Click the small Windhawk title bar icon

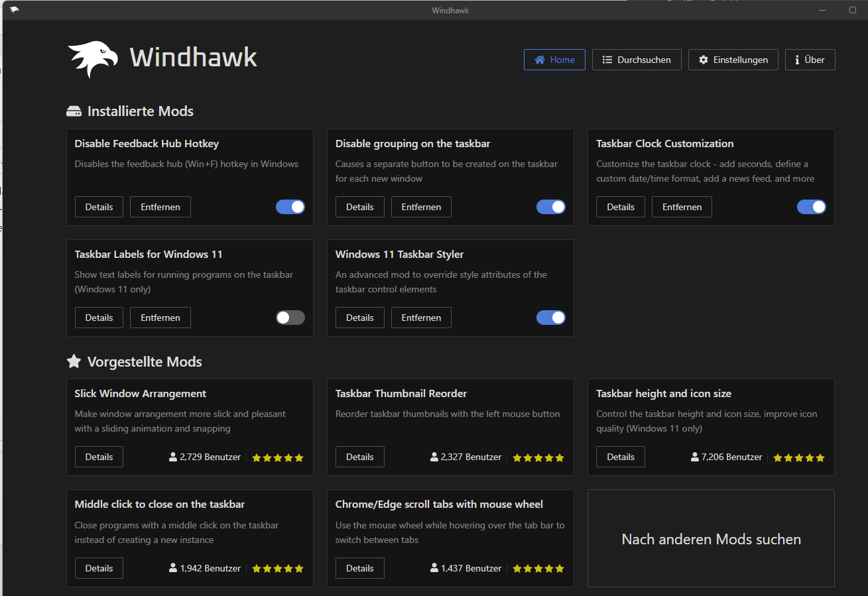[14, 10]
